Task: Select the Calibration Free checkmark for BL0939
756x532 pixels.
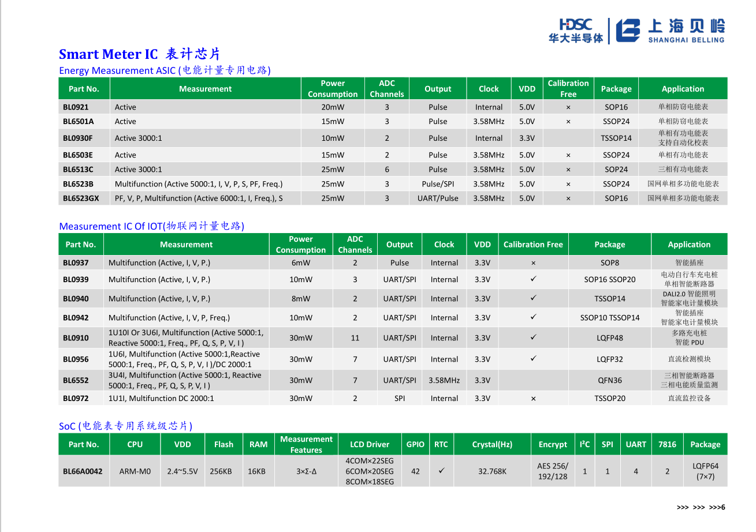Action: [532, 279]
